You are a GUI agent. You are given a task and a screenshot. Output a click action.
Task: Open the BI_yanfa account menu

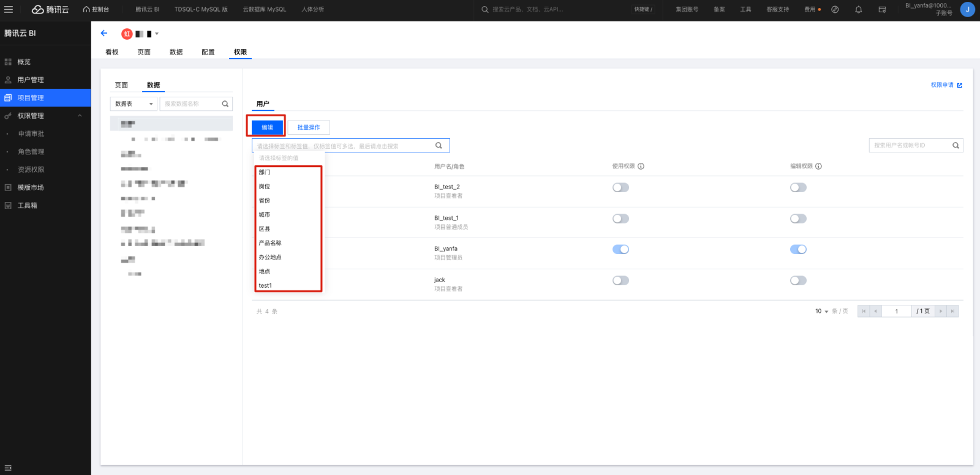(x=928, y=9)
